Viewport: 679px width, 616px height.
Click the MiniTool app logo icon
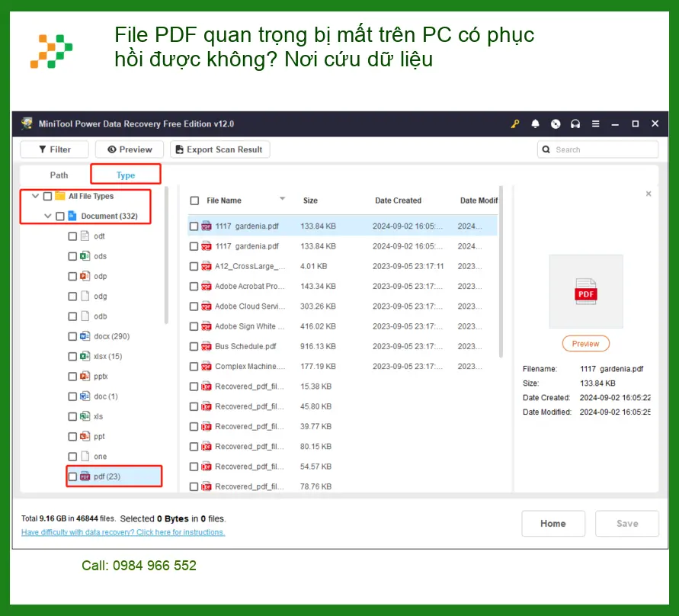[27, 124]
